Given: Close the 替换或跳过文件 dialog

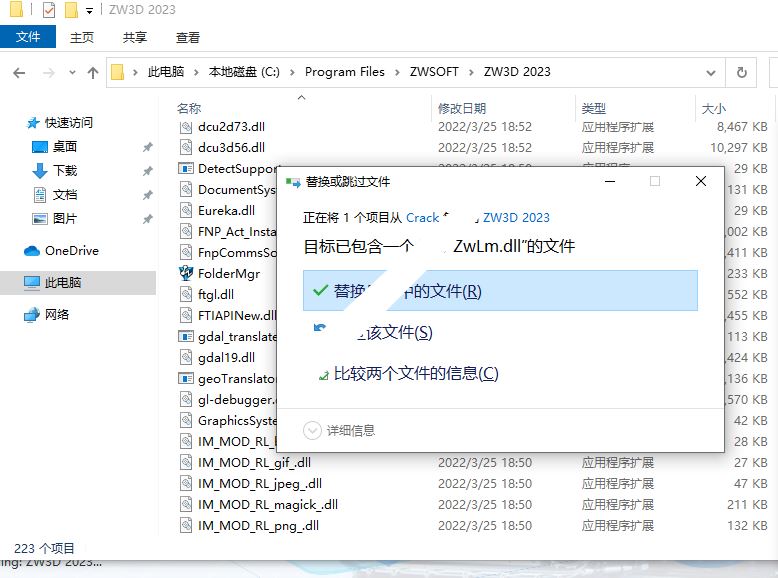Looking at the screenshot, I should coord(701,181).
